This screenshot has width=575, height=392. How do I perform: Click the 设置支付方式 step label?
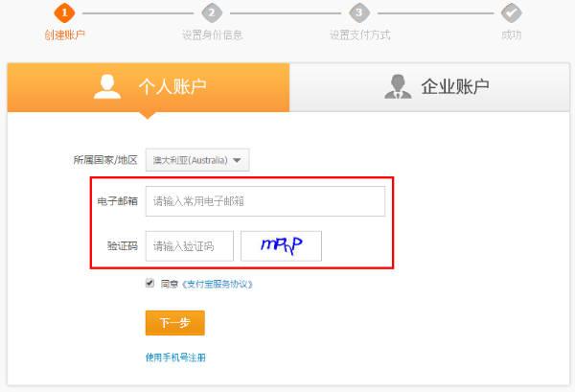click(359, 35)
